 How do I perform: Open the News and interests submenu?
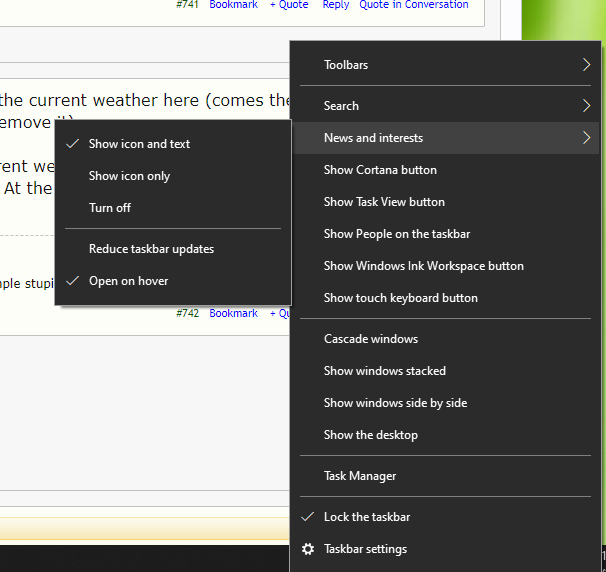[373, 138]
